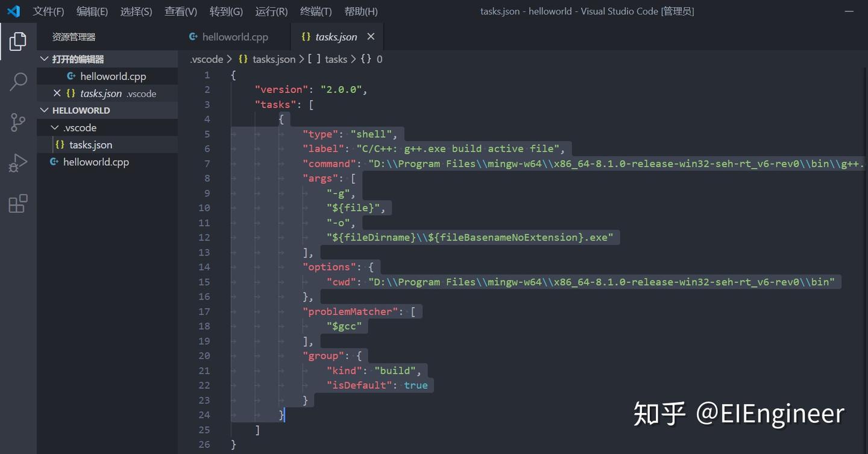Collapse the HELLOWORLD folder section
Viewport: 868px width, 454px height.
coord(44,110)
